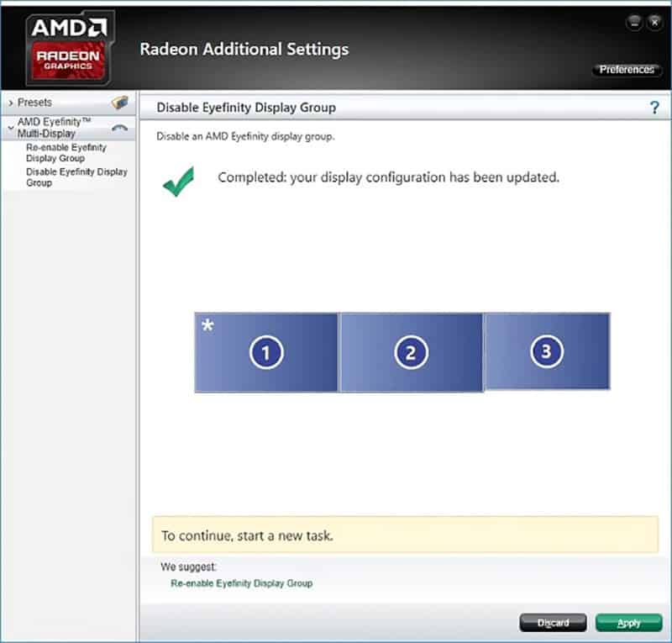Select Disable Eyefinity Display Group in sidebar
This screenshot has height=643, width=672.
pos(76,177)
